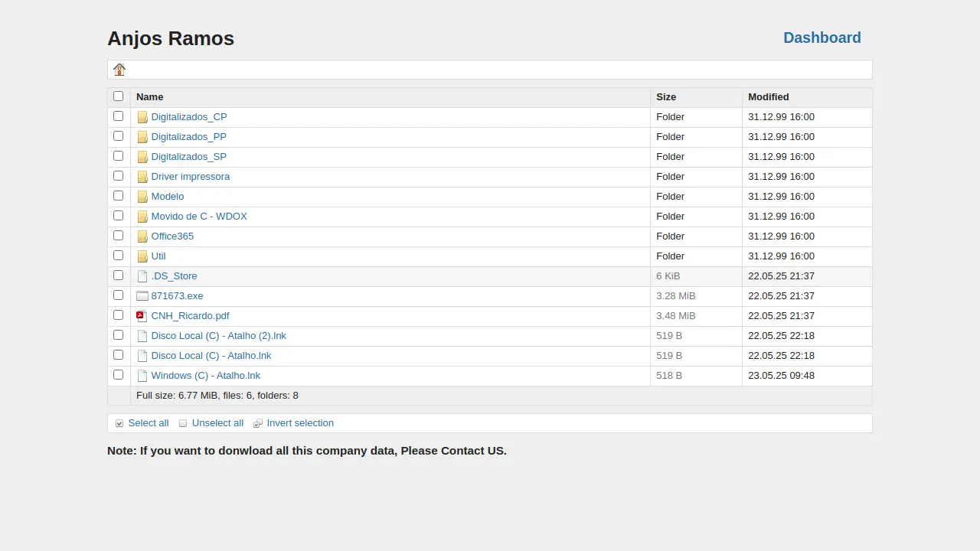
Task: Check the box for the Modelo folder
Action: point(118,196)
